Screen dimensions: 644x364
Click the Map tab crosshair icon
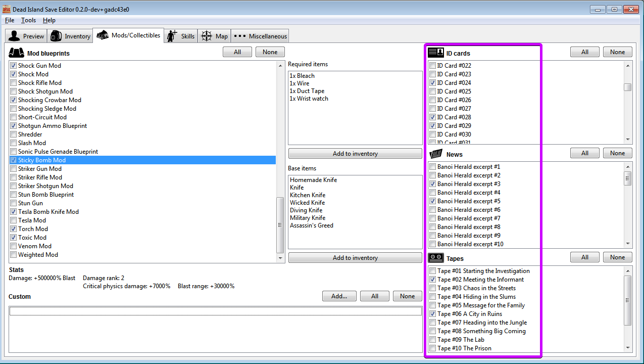click(207, 36)
